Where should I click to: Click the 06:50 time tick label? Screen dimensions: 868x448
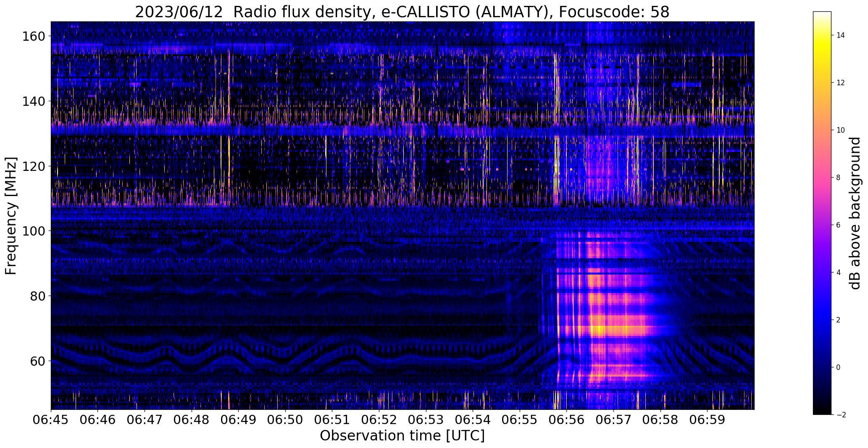[285, 419]
